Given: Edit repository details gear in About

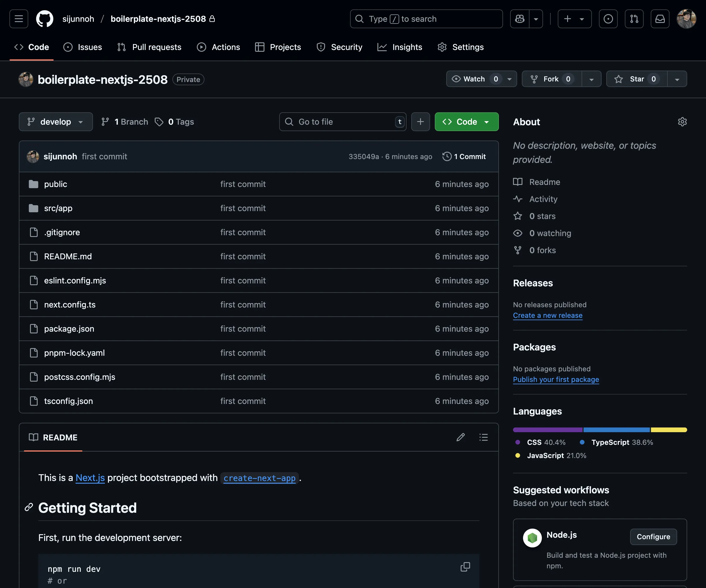Looking at the screenshot, I should point(682,122).
